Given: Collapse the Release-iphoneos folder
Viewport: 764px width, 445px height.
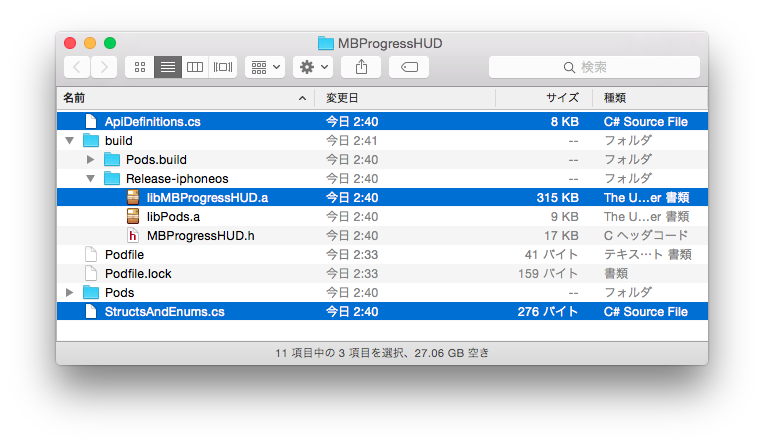Looking at the screenshot, I should coord(91,179).
